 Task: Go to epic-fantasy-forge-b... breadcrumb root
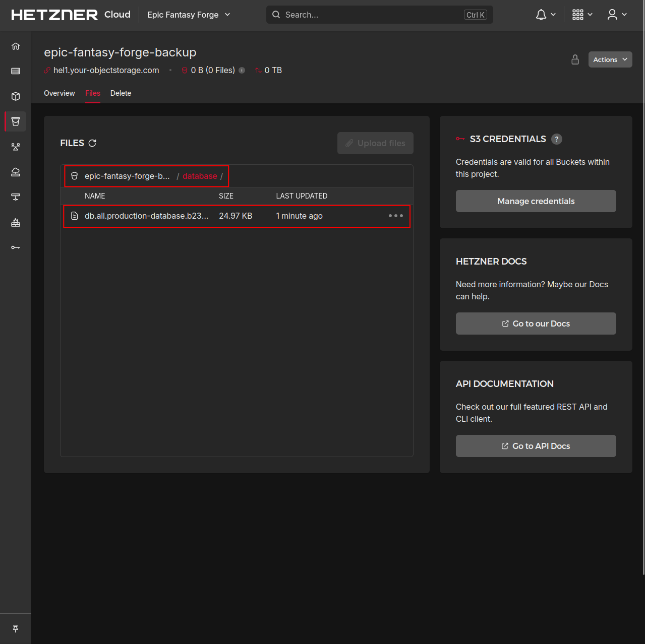pos(127,176)
